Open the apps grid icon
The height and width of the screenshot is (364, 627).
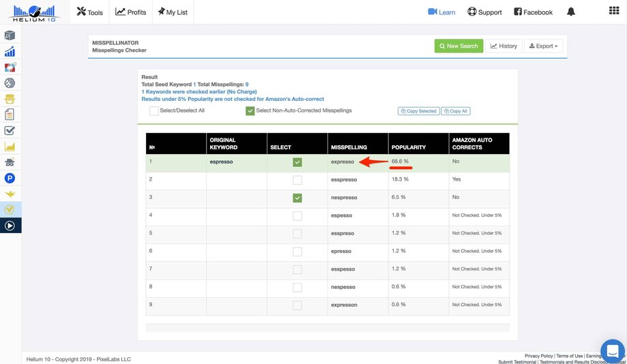click(614, 11)
